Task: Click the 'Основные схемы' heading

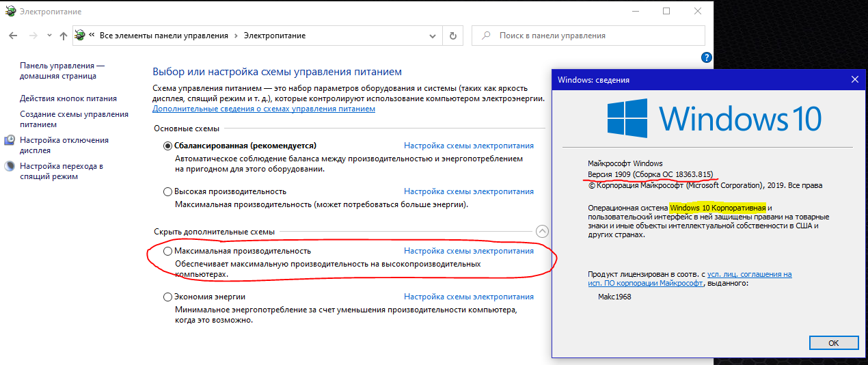Action: pyautogui.click(x=186, y=129)
